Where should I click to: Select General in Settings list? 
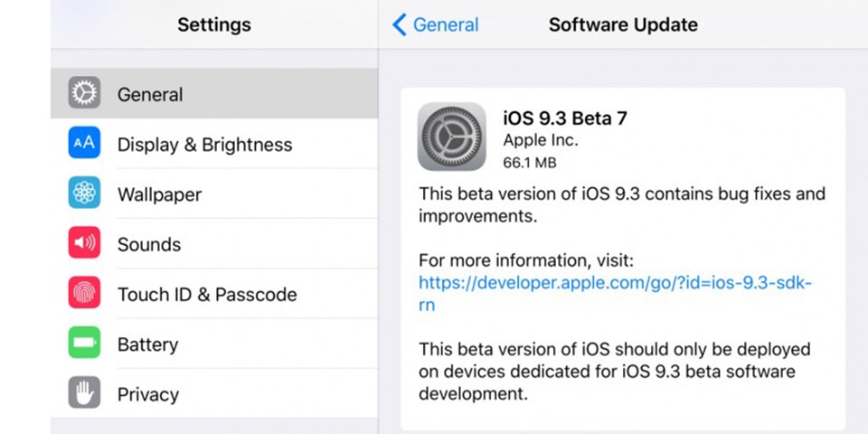click(x=214, y=93)
